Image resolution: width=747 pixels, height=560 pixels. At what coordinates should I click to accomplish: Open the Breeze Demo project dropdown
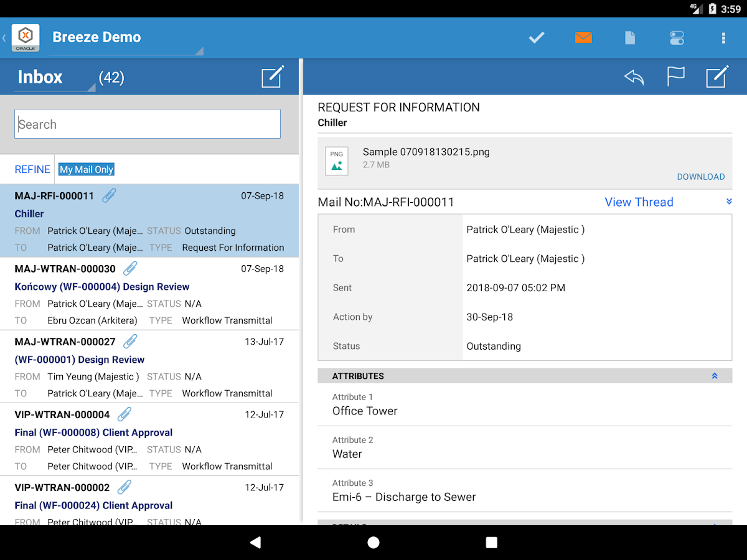coord(125,39)
